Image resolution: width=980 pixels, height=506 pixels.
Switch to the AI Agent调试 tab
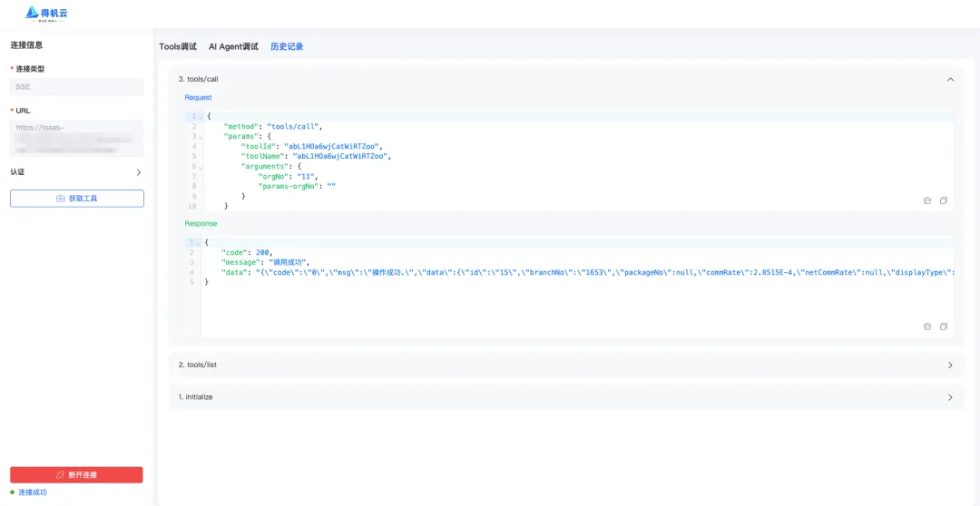tap(233, 46)
